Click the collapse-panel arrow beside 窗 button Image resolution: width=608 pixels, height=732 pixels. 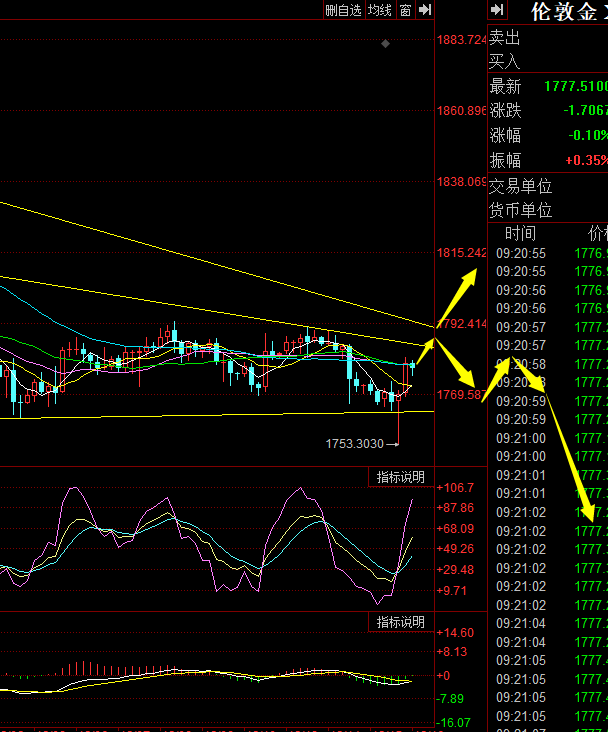click(x=424, y=10)
